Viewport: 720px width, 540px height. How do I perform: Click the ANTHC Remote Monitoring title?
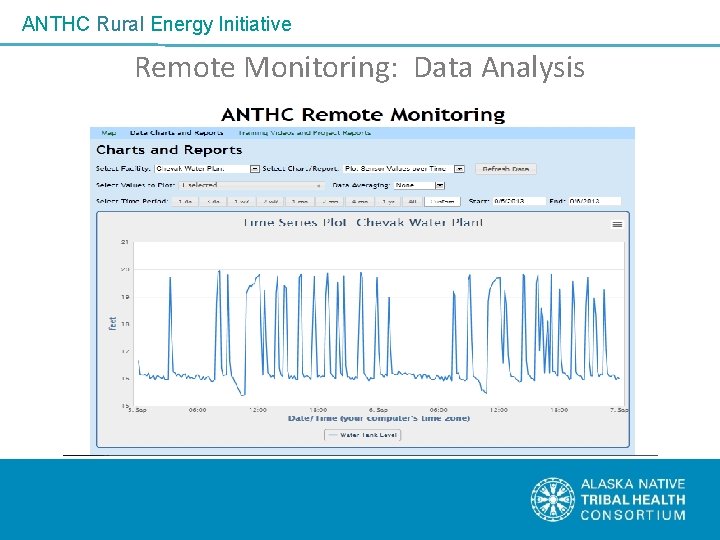click(363, 114)
